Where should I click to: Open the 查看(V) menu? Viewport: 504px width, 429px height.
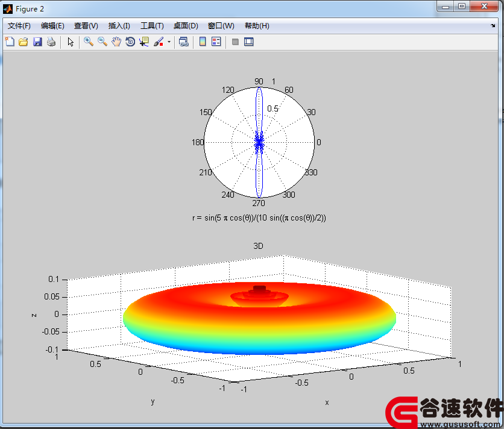86,26
